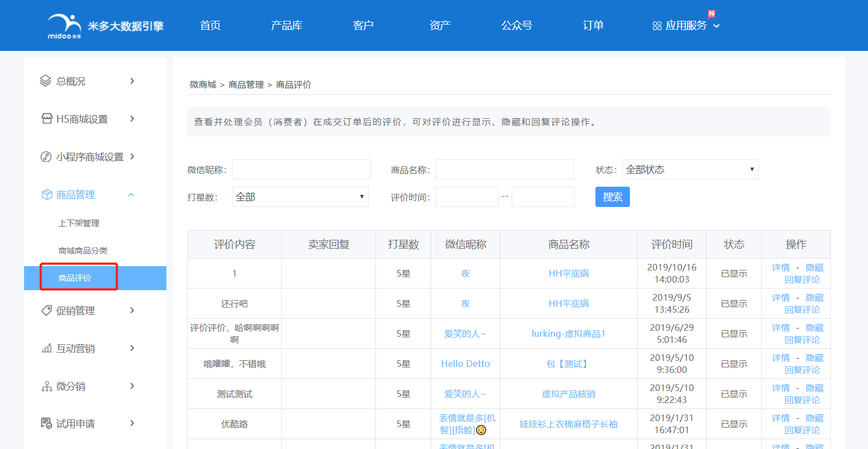Click the 评价时间 start date field
Image resolution: width=868 pixels, height=449 pixels.
467,197
